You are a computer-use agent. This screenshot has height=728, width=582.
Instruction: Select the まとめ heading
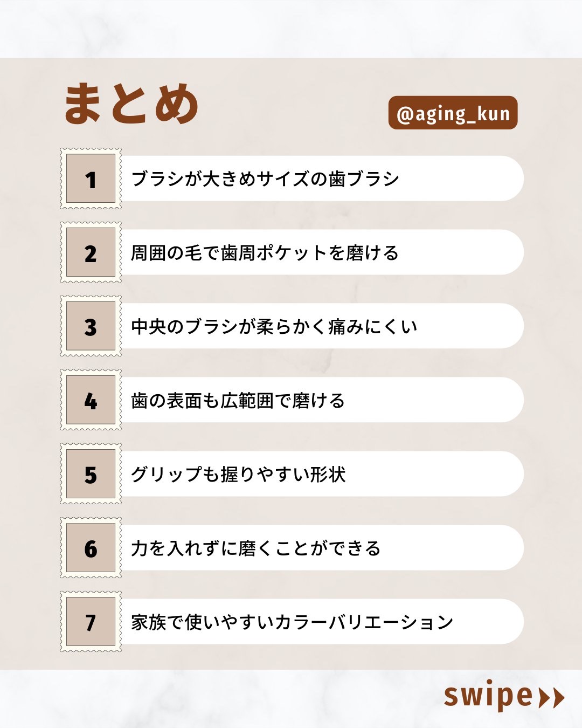pyautogui.click(x=131, y=104)
